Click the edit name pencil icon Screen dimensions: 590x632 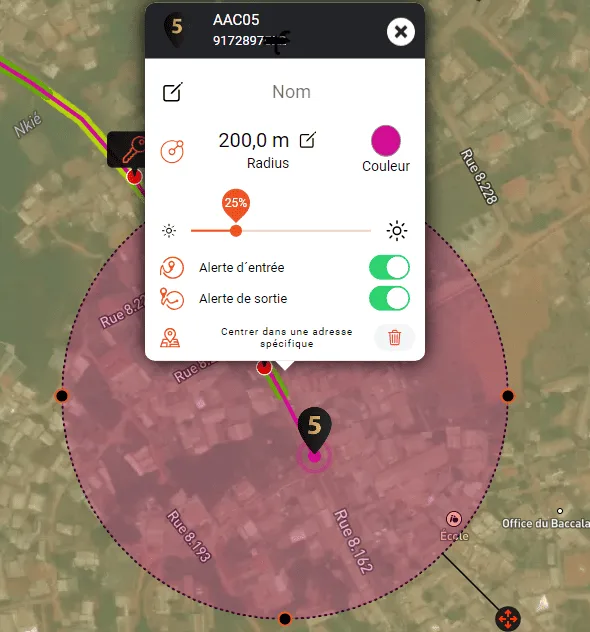click(172, 92)
